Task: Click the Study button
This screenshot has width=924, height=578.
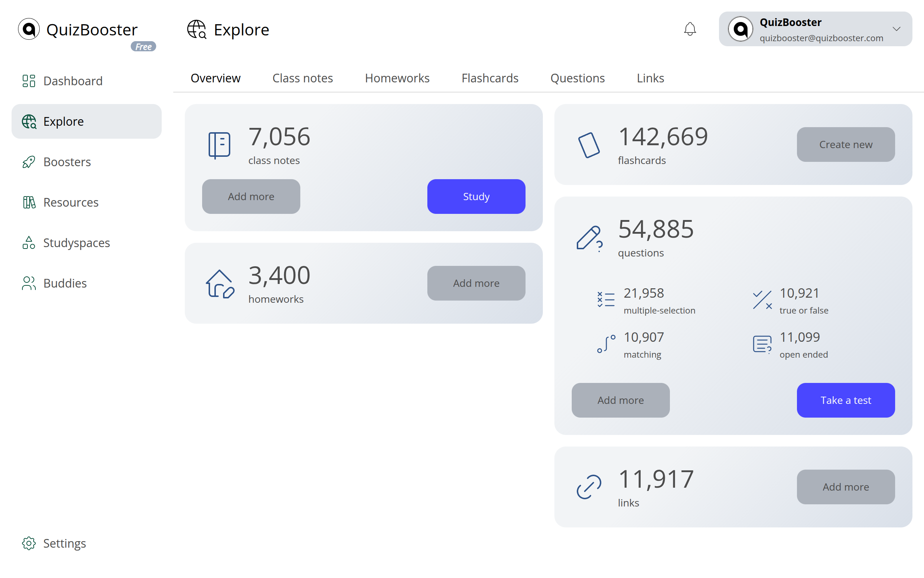Action: coord(476,197)
